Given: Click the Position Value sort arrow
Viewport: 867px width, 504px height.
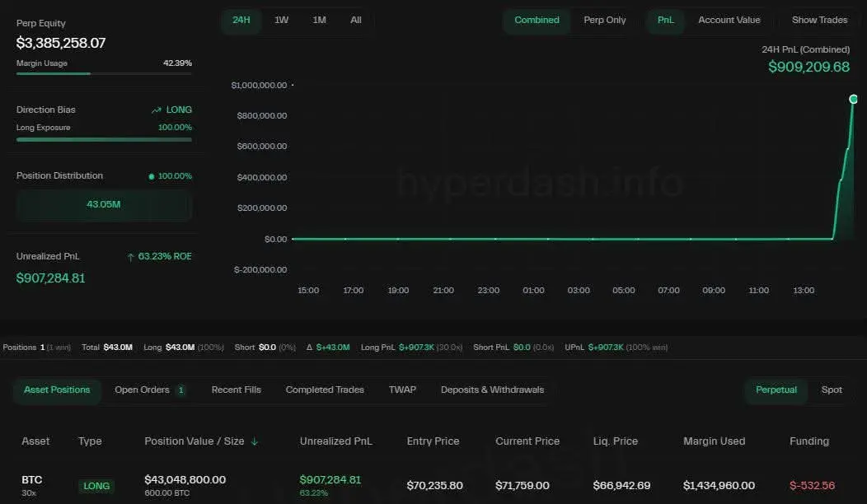Looking at the screenshot, I should [x=254, y=441].
